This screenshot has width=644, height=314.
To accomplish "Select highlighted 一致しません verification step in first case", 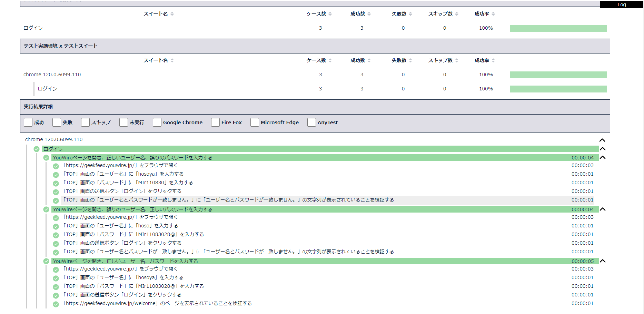I will click(228, 200).
